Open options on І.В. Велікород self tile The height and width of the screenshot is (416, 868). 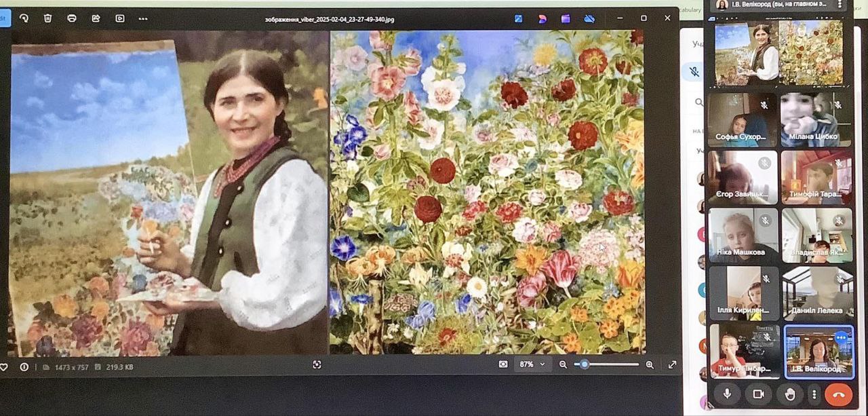(x=842, y=337)
